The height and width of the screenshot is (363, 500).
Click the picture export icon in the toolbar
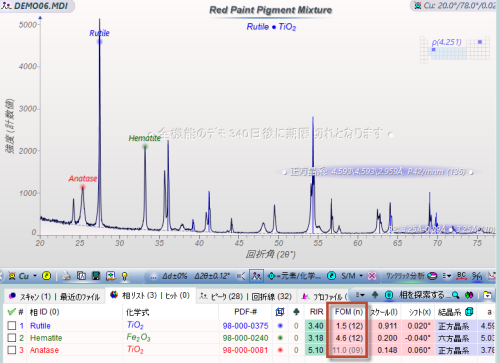(x=111, y=276)
